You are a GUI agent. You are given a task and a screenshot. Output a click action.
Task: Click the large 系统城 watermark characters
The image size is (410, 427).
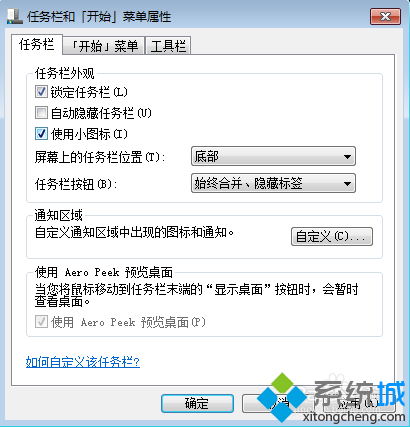coord(359,394)
